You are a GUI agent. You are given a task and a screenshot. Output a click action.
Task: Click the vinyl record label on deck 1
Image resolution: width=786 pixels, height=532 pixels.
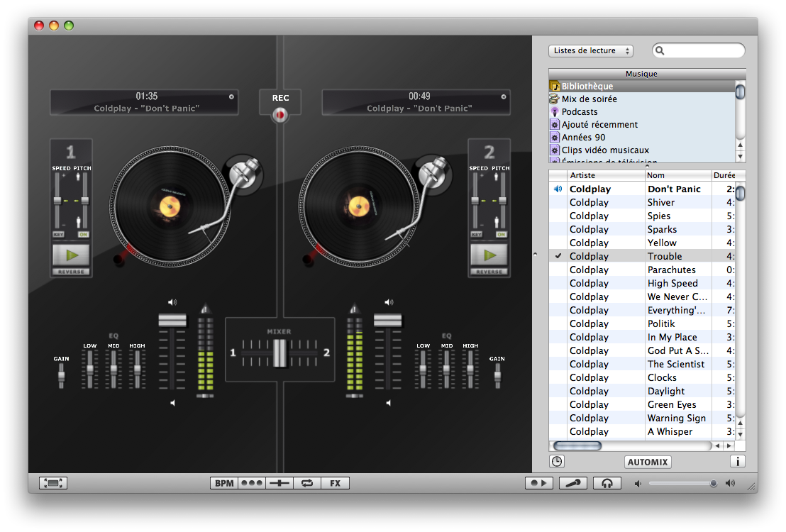click(170, 206)
